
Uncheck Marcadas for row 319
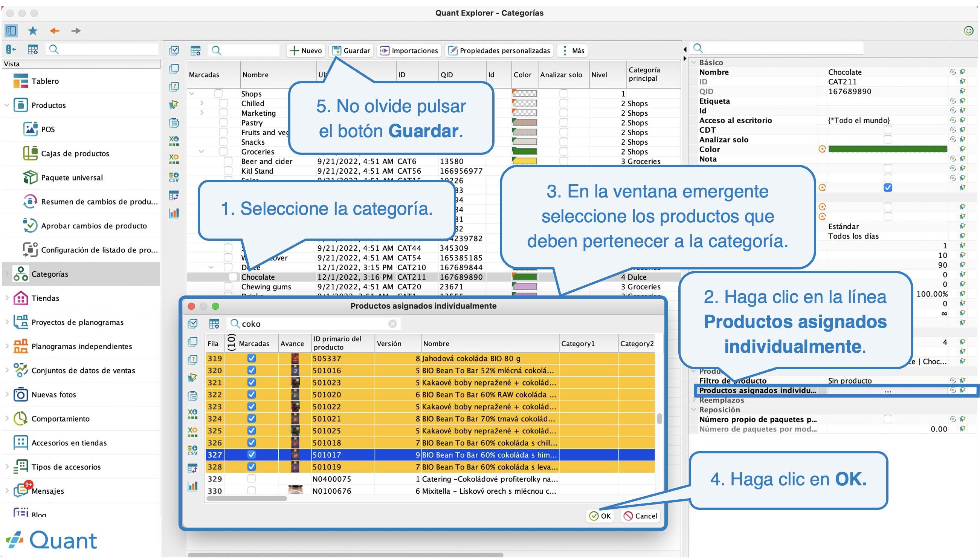coord(251,358)
